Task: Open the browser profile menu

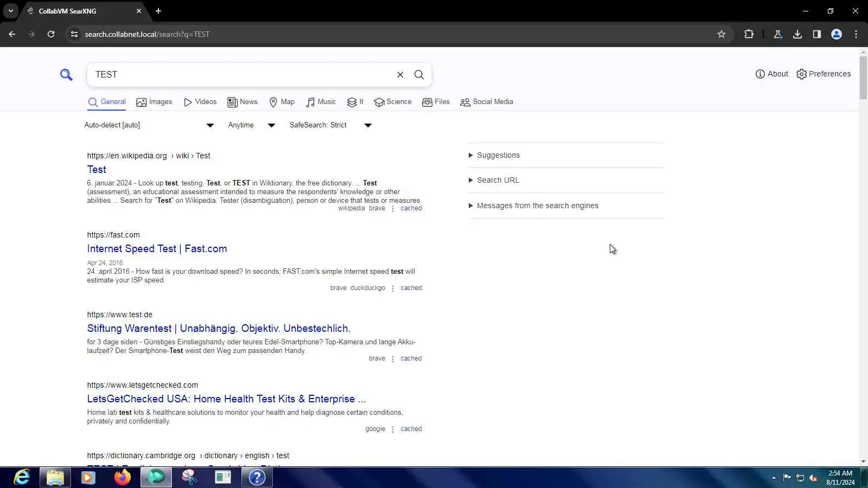Action: point(837,34)
